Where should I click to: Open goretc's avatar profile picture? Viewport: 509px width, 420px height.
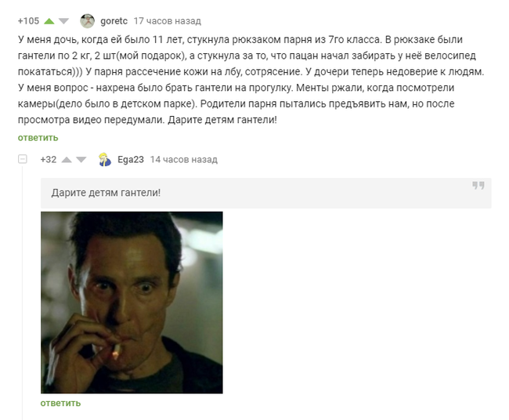[88, 21]
